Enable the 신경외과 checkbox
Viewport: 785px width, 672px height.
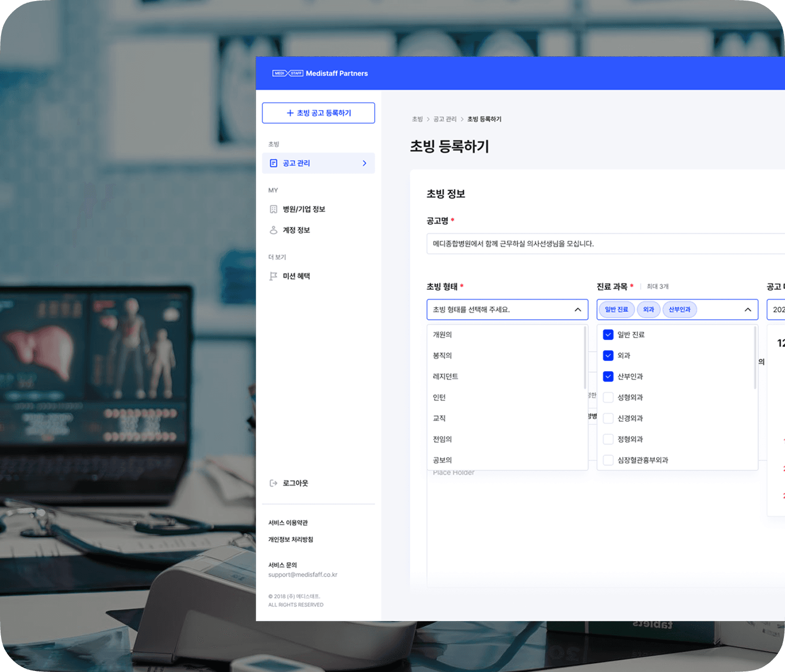click(608, 418)
